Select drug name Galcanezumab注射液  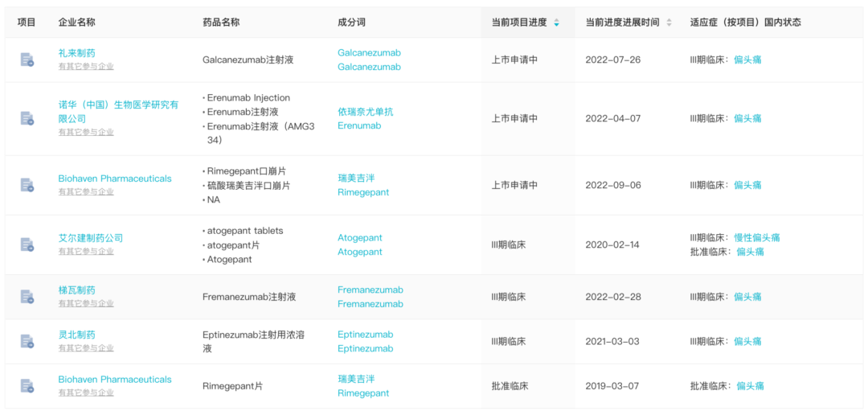click(248, 60)
